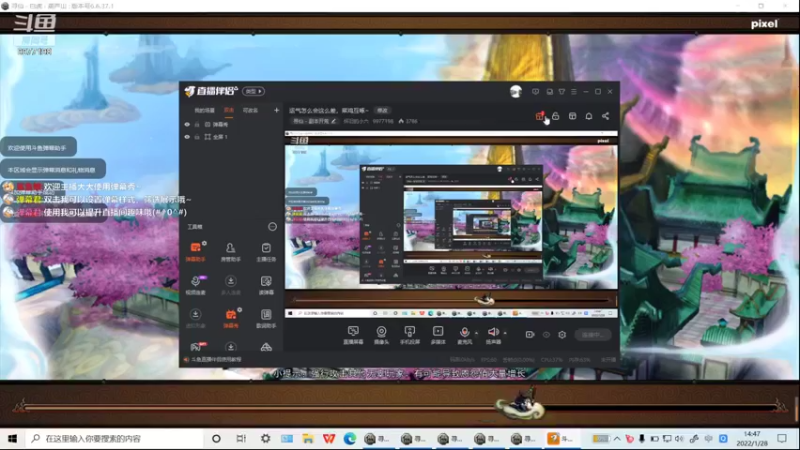Add a screen capture source
The image size is (800, 450).
[353, 335]
